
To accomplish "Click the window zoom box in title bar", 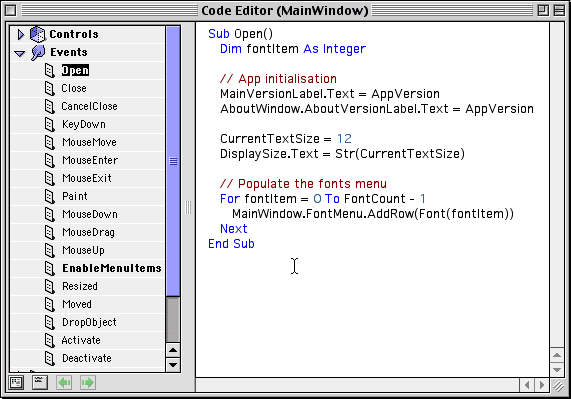I will click(x=543, y=10).
